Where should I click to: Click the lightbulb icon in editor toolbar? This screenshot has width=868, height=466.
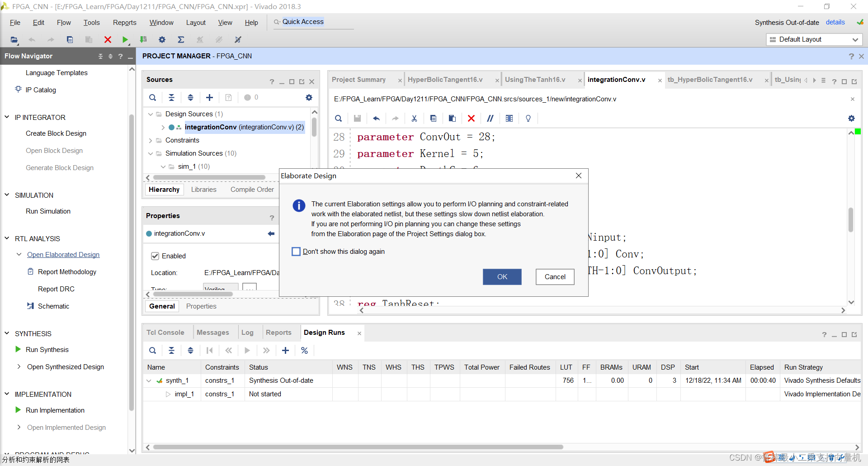(x=528, y=119)
